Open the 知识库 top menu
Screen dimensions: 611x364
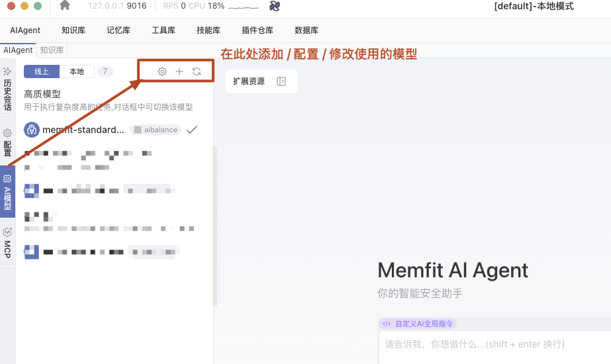(x=73, y=30)
